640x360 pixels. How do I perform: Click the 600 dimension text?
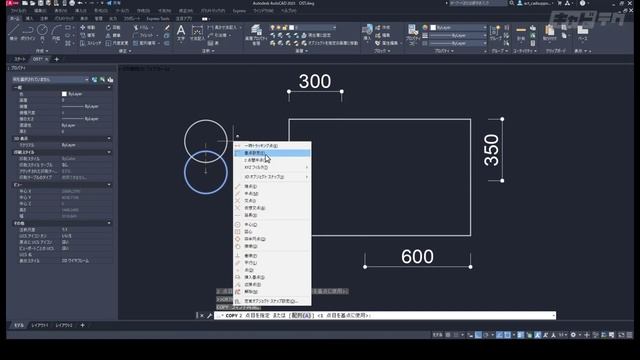(417, 257)
